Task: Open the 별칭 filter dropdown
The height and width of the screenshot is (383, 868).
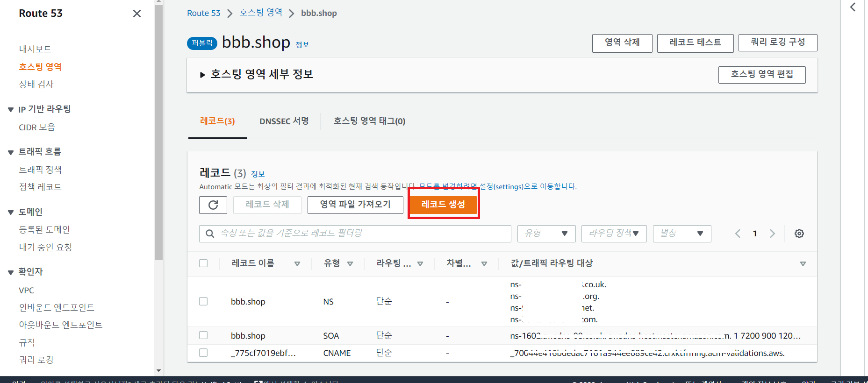Action: (x=682, y=234)
